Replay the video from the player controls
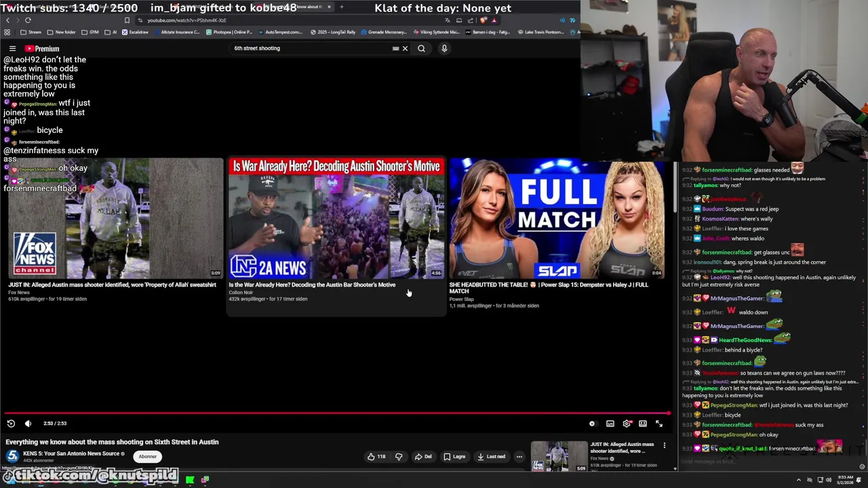This screenshot has height=488, width=868. click(x=11, y=424)
